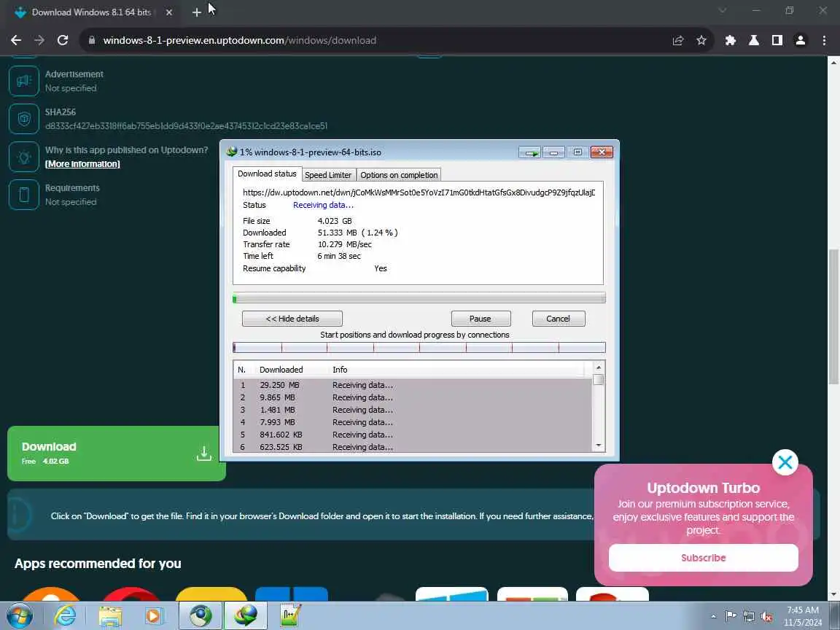The image size is (840, 630).
Task: Click the network tray icon
Action: 749,616
